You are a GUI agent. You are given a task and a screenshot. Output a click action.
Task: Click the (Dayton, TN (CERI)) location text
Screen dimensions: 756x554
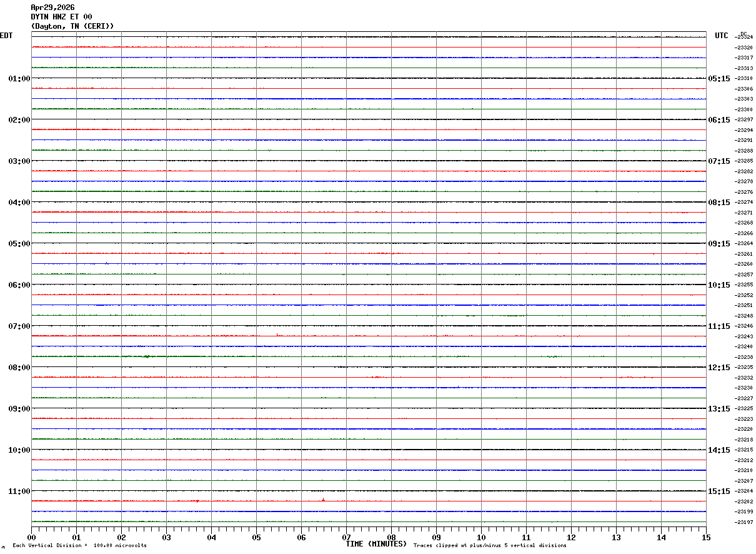click(72, 26)
